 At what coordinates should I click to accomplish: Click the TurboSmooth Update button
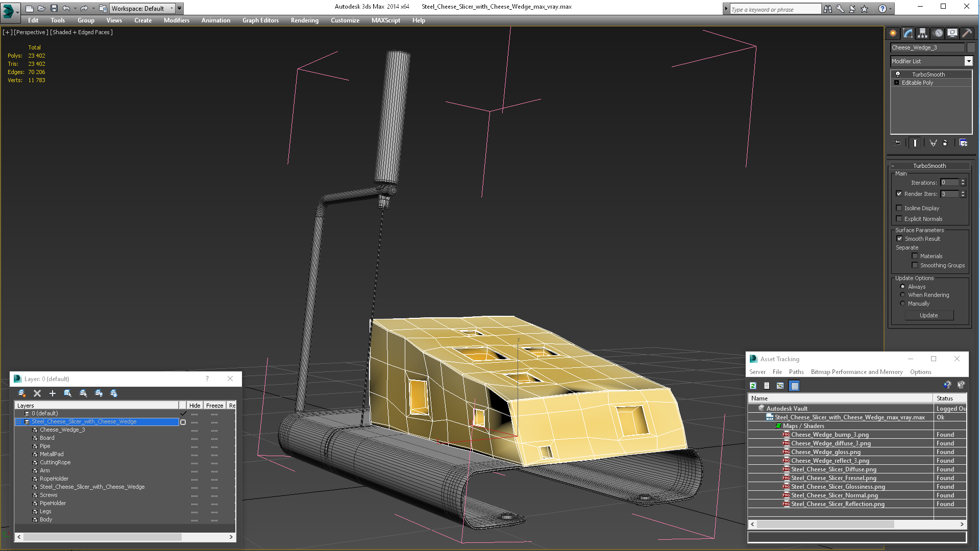tap(929, 315)
